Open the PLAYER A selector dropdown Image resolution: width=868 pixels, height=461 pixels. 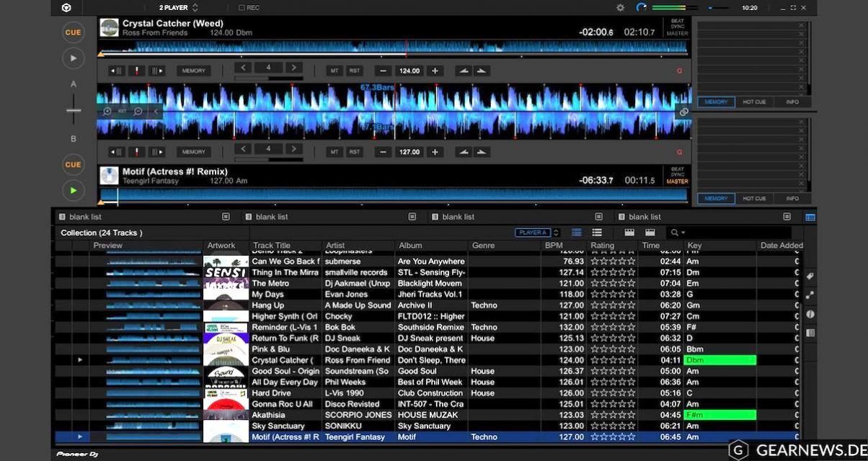(x=537, y=233)
